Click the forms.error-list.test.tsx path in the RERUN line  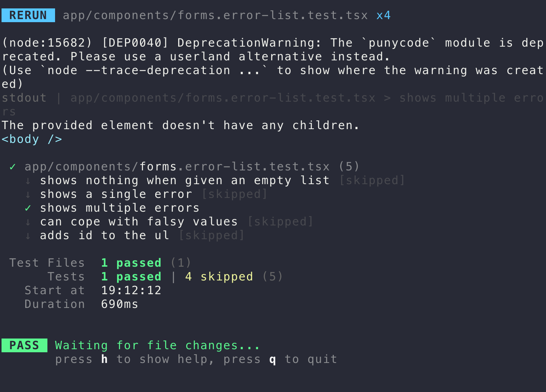tap(215, 15)
